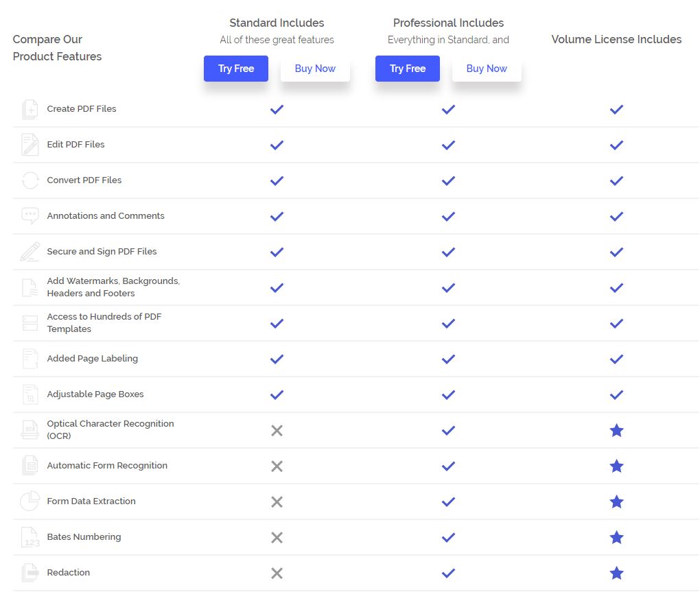The height and width of the screenshot is (592, 700).
Task: Click Standard X mark for Bates Numbering
Action: coord(277,537)
